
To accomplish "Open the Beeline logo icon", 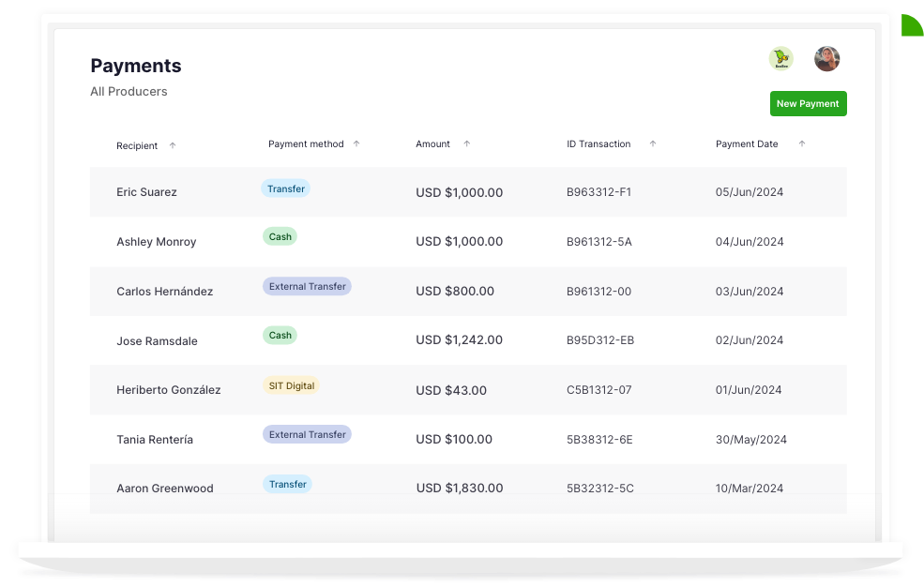I will (780, 58).
